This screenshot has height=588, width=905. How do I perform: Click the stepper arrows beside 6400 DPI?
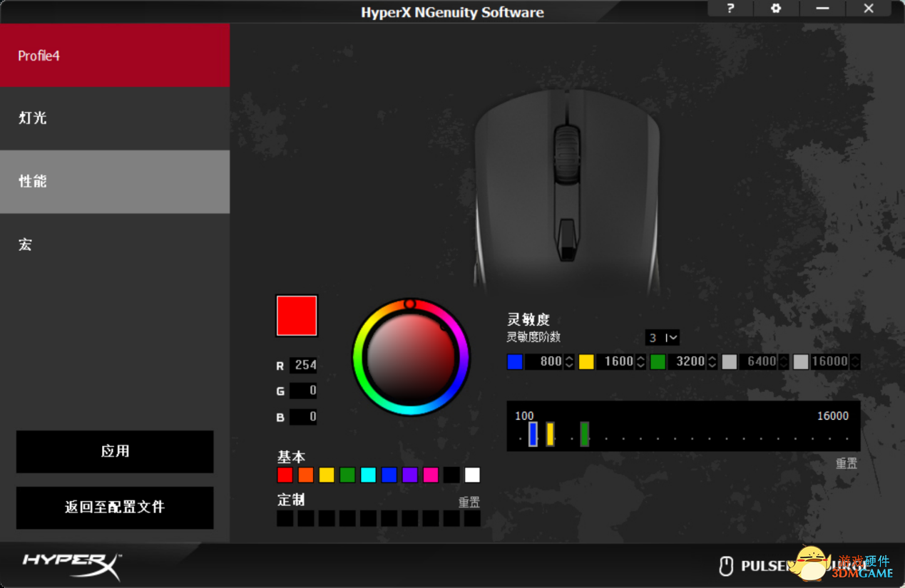tap(783, 361)
